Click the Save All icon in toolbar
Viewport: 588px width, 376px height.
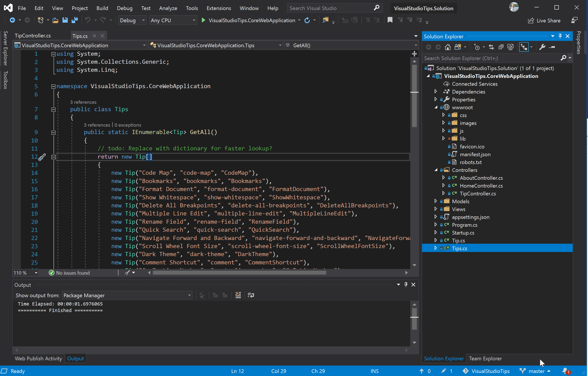(74, 20)
